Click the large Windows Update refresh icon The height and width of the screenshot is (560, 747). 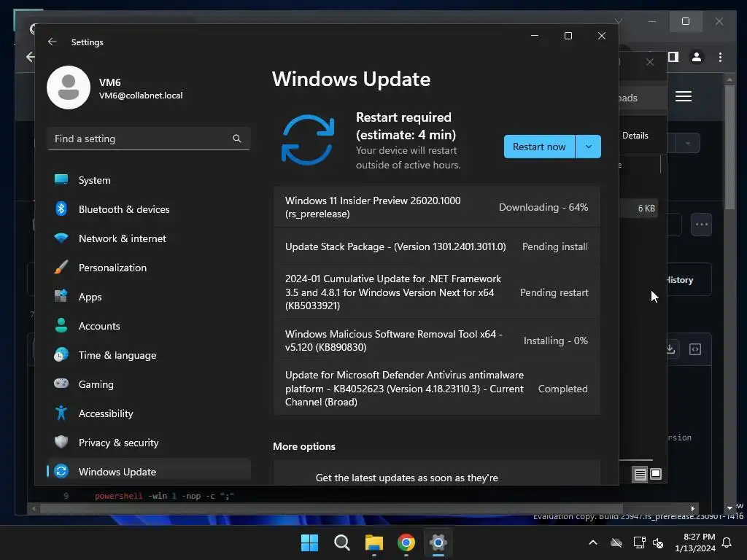(x=308, y=140)
